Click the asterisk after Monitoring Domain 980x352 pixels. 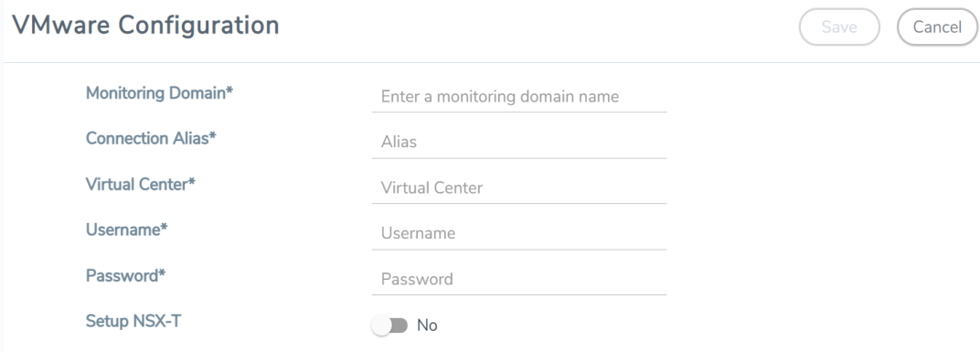point(229,90)
